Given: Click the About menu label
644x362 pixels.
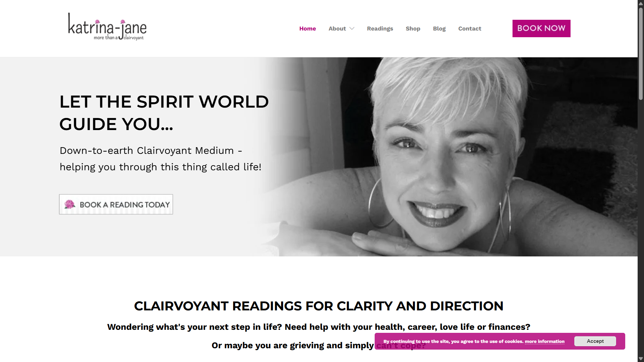Looking at the screenshot, I should (337, 29).
